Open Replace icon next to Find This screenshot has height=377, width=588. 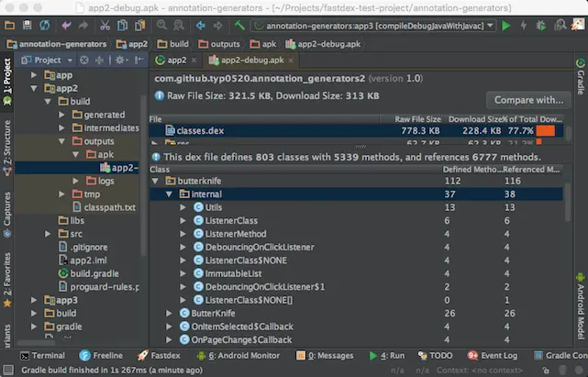click(179, 26)
